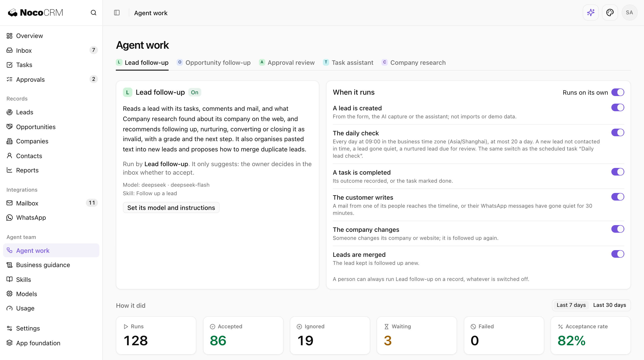644x360 pixels.
Task: Toggle the Leads are merged switch
Action: [617, 254]
